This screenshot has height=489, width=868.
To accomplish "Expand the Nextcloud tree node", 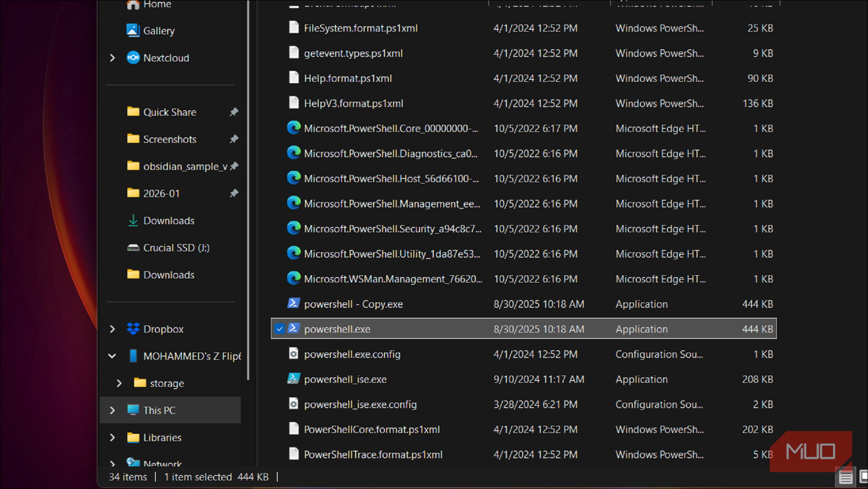I will [112, 58].
